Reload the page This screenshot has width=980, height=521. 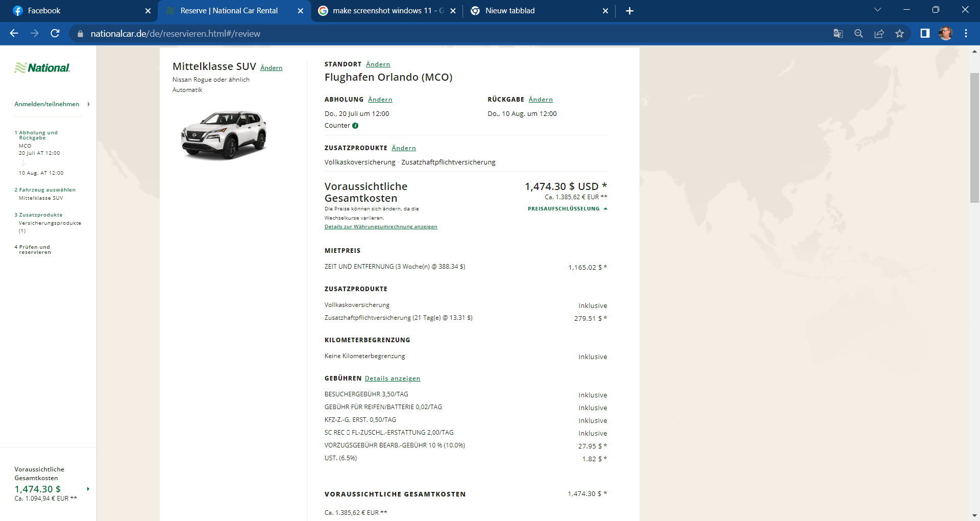coord(55,34)
